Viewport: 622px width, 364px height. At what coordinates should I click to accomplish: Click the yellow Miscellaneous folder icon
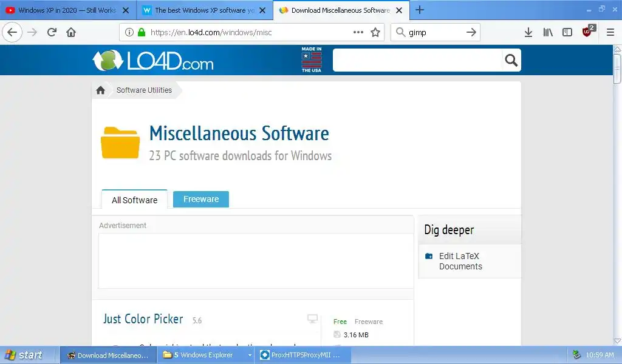click(120, 143)
